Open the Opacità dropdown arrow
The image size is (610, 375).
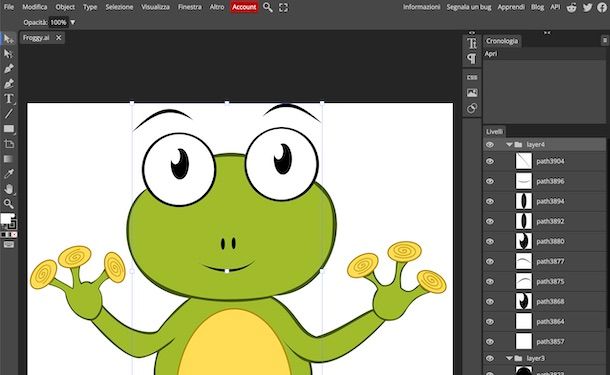point(73,23)
